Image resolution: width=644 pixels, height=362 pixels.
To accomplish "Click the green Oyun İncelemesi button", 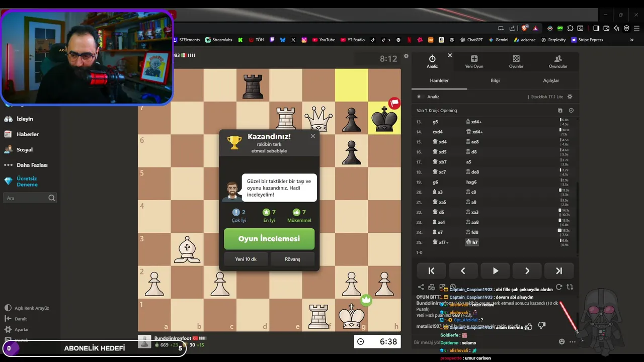I will coord(269,239).
